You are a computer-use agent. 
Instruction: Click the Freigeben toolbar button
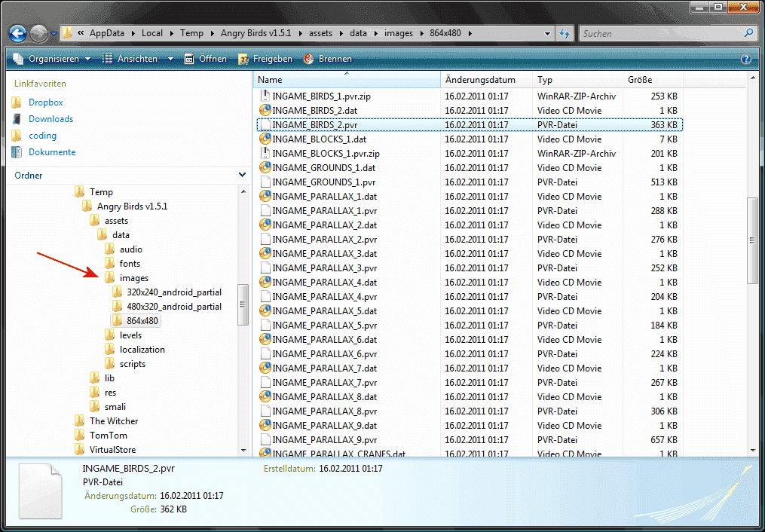point(265,59)
